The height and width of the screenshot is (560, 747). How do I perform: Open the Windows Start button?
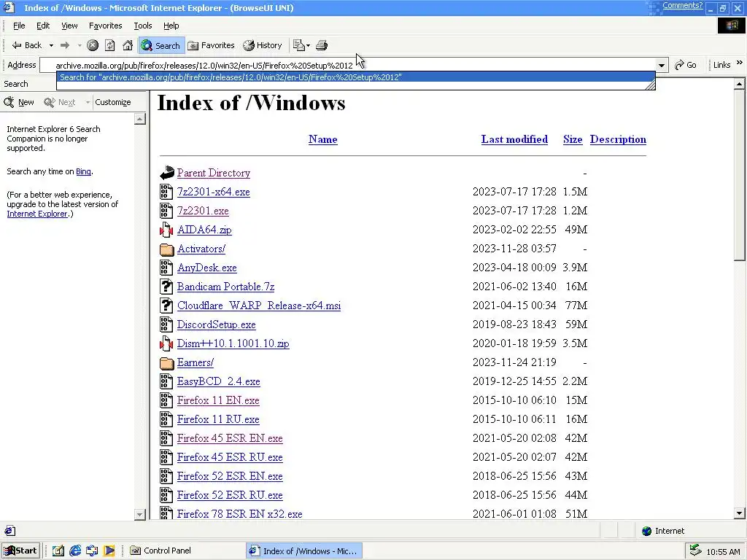click(x=20, y=551)
